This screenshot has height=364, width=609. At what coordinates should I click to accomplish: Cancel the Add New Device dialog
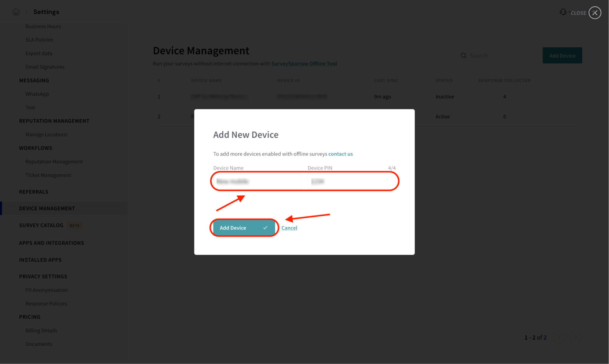click(289, 228)
